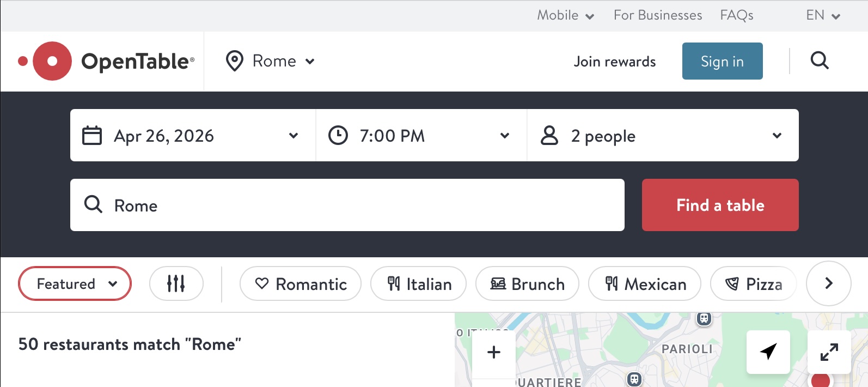Toggle the Italian cuisine filter
Viewport: 868px width, 387px height.
418,283
